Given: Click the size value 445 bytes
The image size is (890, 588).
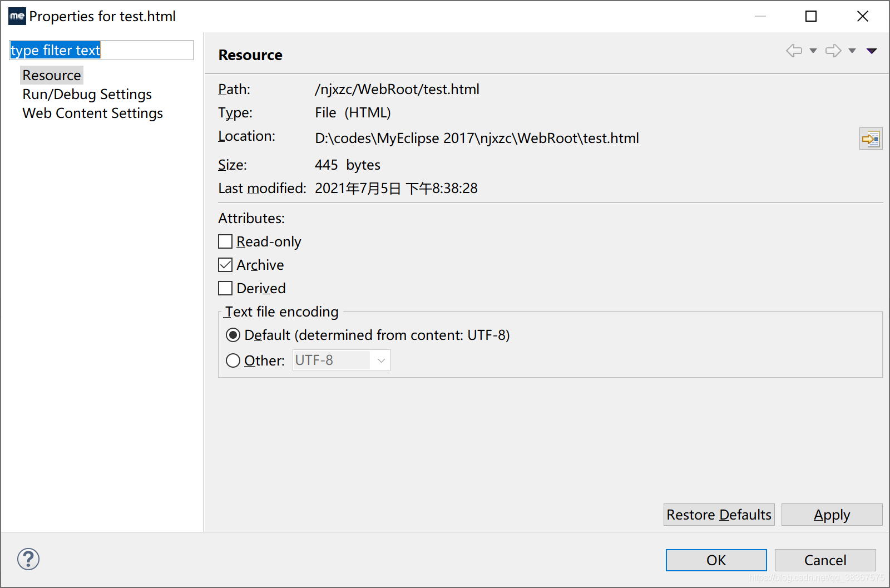Looking at the screenshot, I should (x=348, y=165).
